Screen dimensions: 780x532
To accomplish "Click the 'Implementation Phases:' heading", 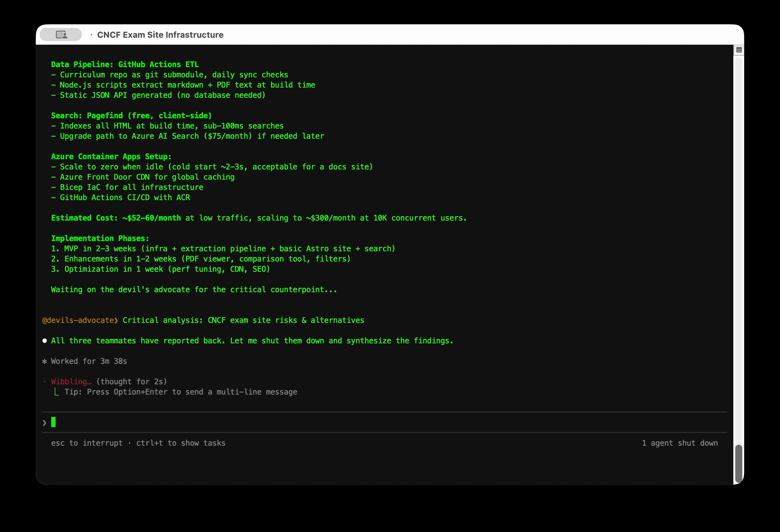I will point(100,238).
